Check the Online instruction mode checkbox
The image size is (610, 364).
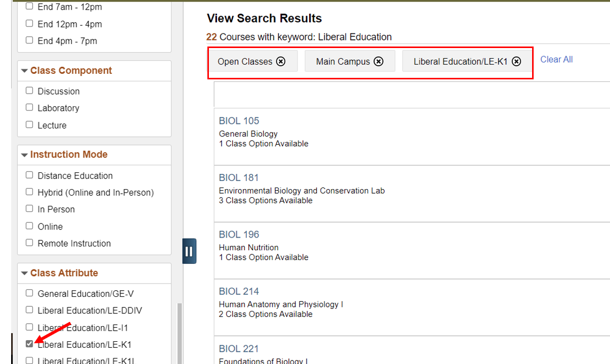pos(29,226)
